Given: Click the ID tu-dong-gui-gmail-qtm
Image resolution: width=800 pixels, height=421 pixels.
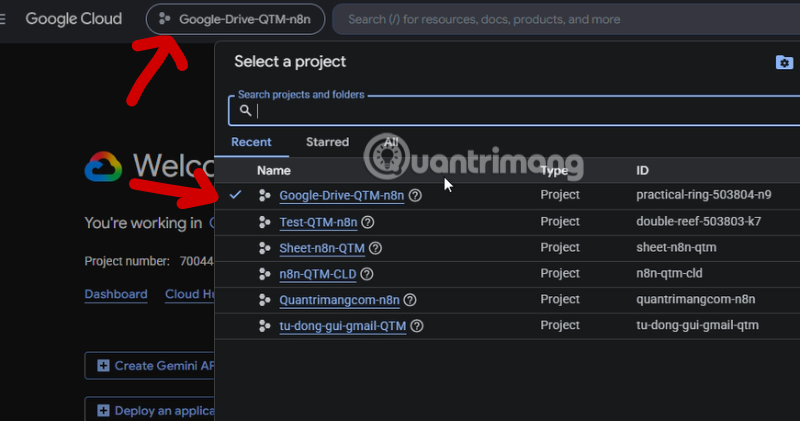Looking at the screenshot, I should coord(697,326).
